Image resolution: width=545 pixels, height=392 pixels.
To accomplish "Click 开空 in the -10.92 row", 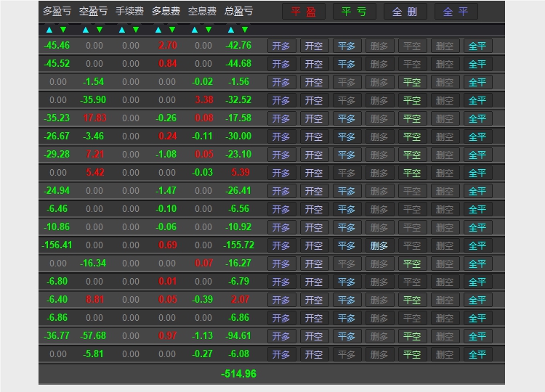I will pos(314,227).
